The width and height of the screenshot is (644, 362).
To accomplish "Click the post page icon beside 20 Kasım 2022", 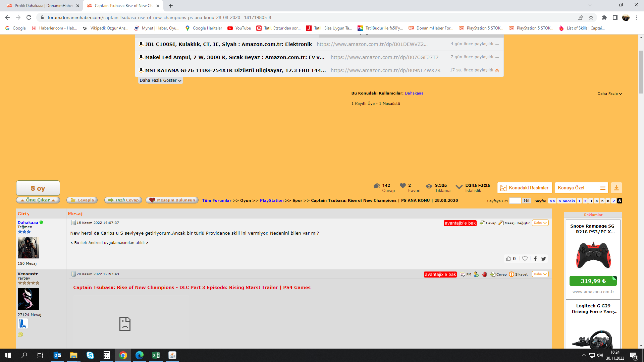I will [x=73, y=274].
